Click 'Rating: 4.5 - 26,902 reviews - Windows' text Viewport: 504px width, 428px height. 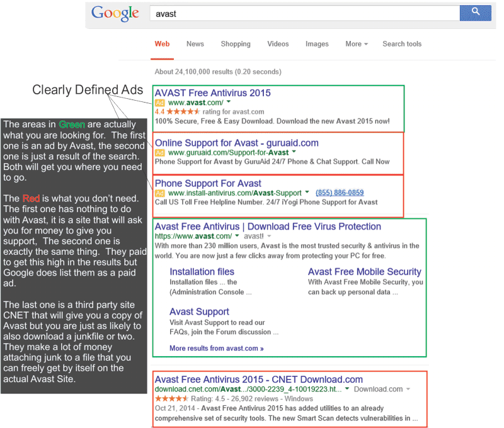point(252,399)
